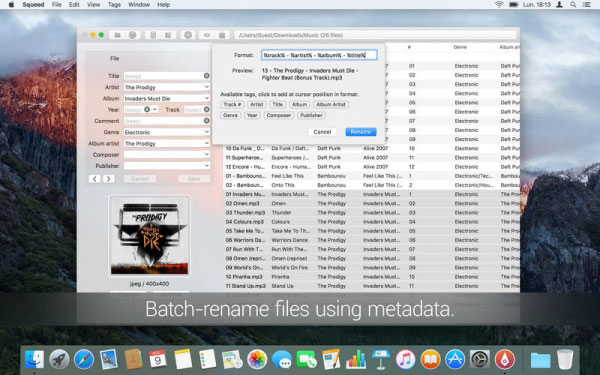The width and height of the screenshot is (600, 375).
Task: Open the Window menu
Action: [x=139, y=5]
